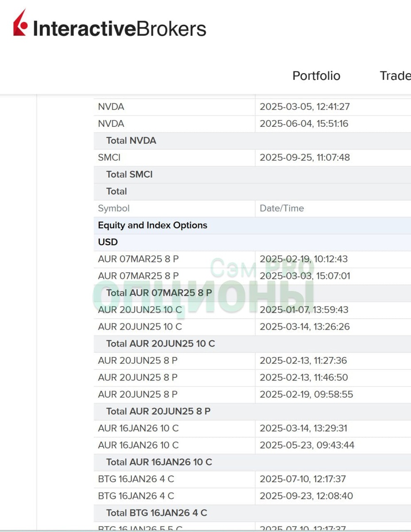Click NVDA symbol in the 15:51:16 row
411x532 pixels.
111,124
